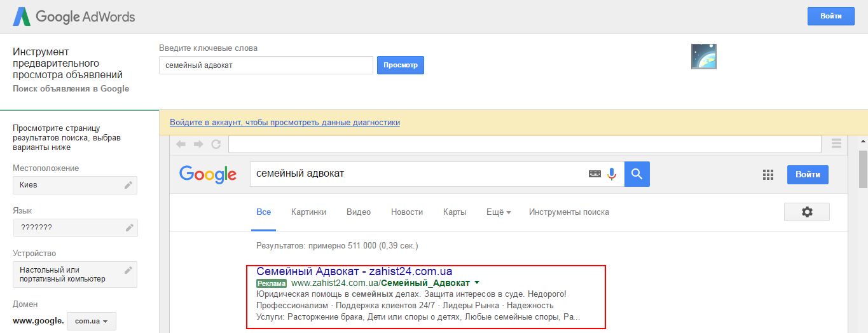Open the on-screen keyboard icon
Screen dimensions: 868x333
click(x=595, y=173)
